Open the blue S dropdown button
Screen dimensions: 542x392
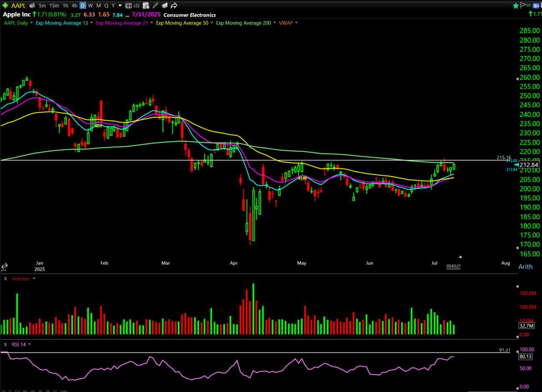coord(537,5)
